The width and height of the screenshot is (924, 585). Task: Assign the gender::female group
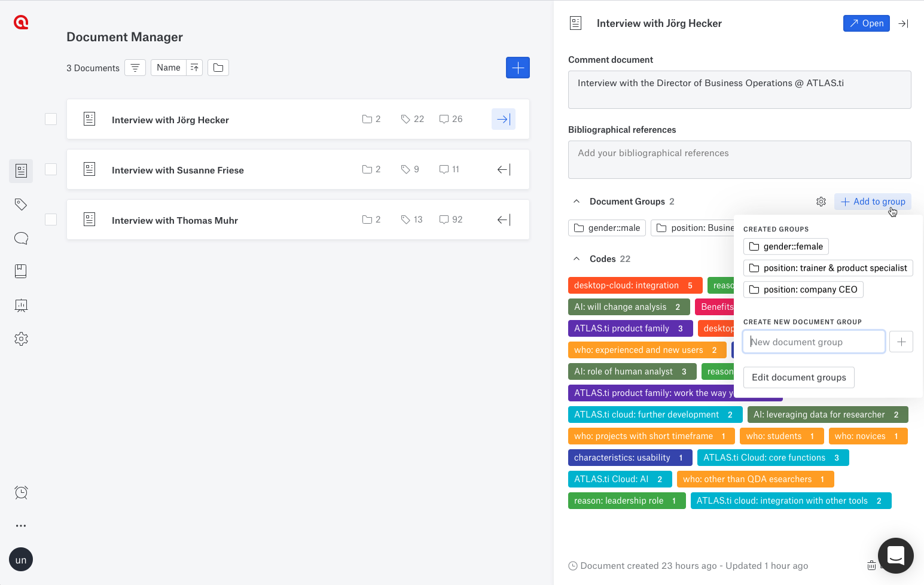pyautogui.click(x=785, y=246)
